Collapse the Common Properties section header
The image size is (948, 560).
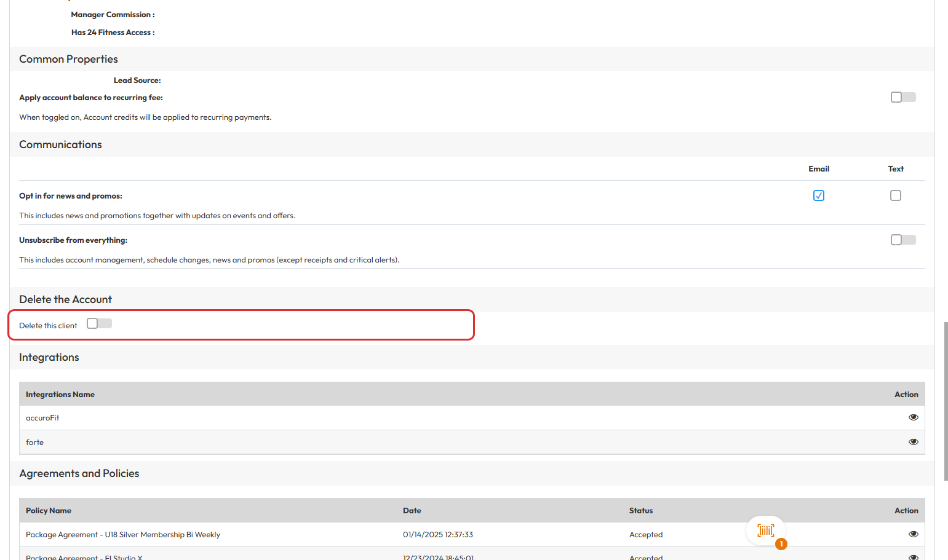tap(68, 59)
